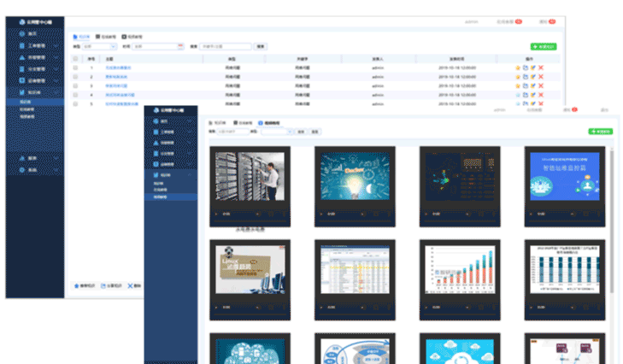Click edit pencil icon for row 1

click(x=532, y=68)
